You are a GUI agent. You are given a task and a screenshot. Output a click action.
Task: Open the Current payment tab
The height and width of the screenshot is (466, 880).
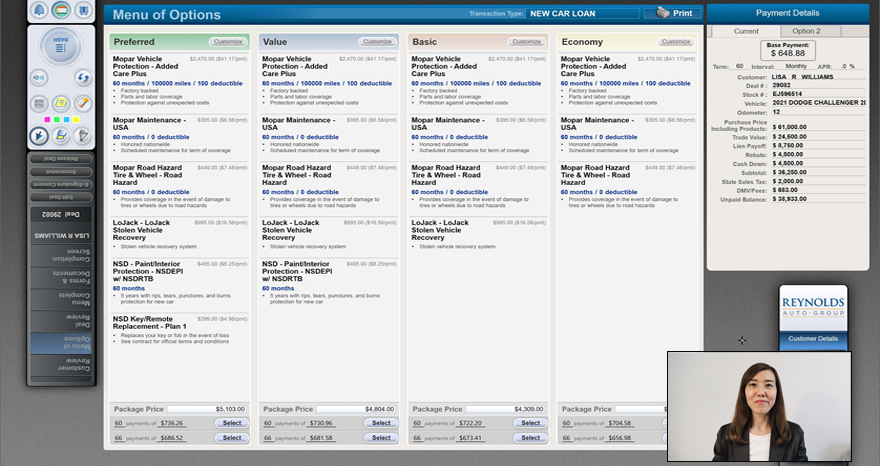click(x=746, y=31)
